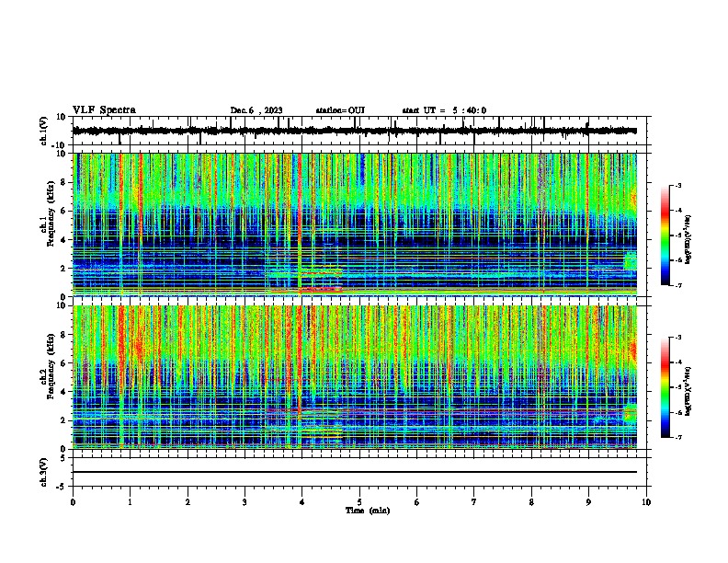Click the station name label in header

point(340,110)
